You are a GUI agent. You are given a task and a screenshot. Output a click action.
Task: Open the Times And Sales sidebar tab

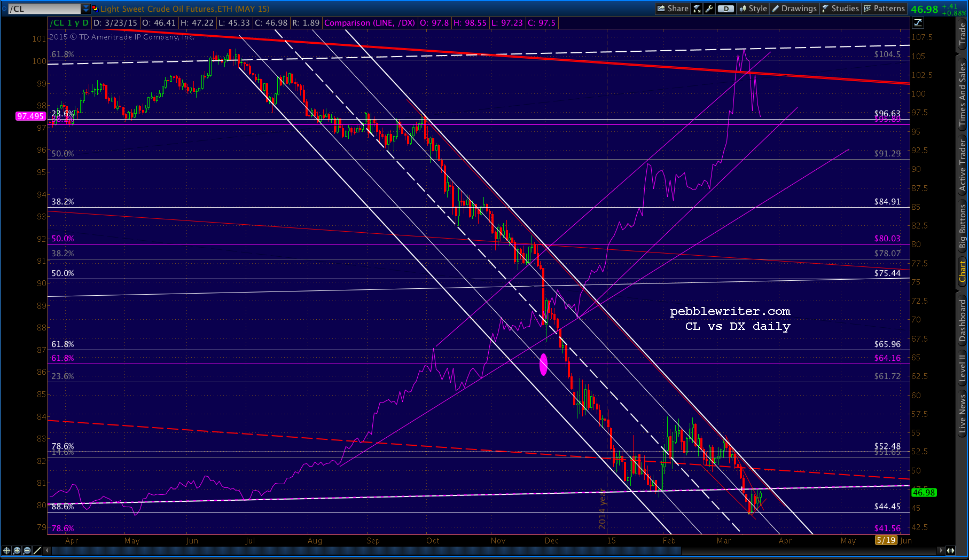pyautogui.click(x=962, y=93)
